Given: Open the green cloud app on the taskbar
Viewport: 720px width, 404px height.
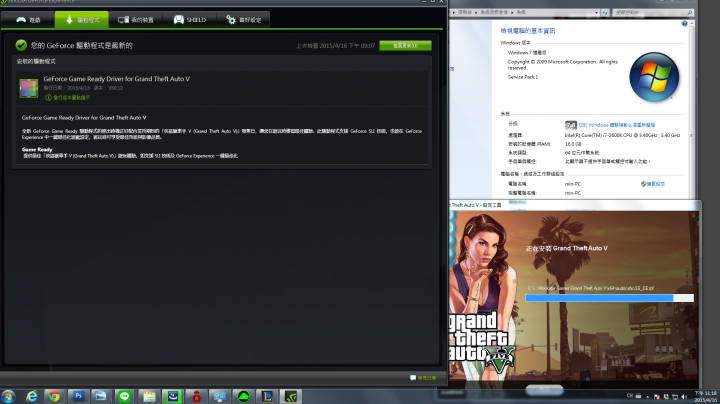Looking at the screenshot, I should [243, 396].
